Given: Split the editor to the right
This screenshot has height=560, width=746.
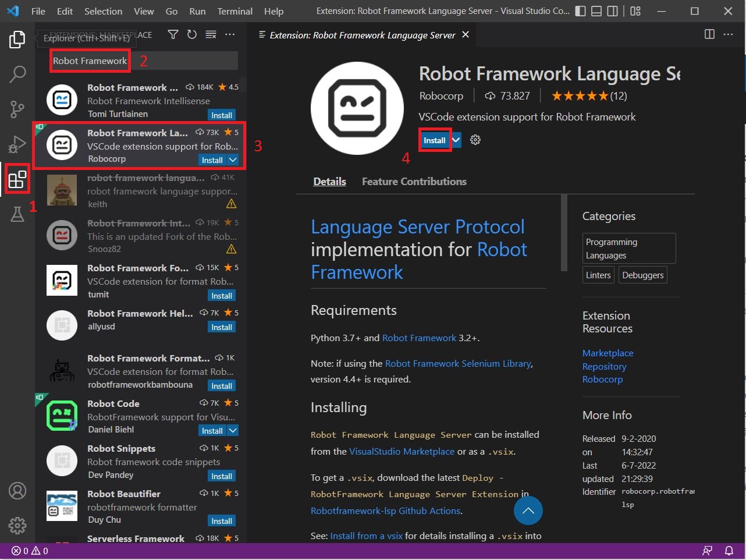Looking at the screenshot, I should pos(709,34).
